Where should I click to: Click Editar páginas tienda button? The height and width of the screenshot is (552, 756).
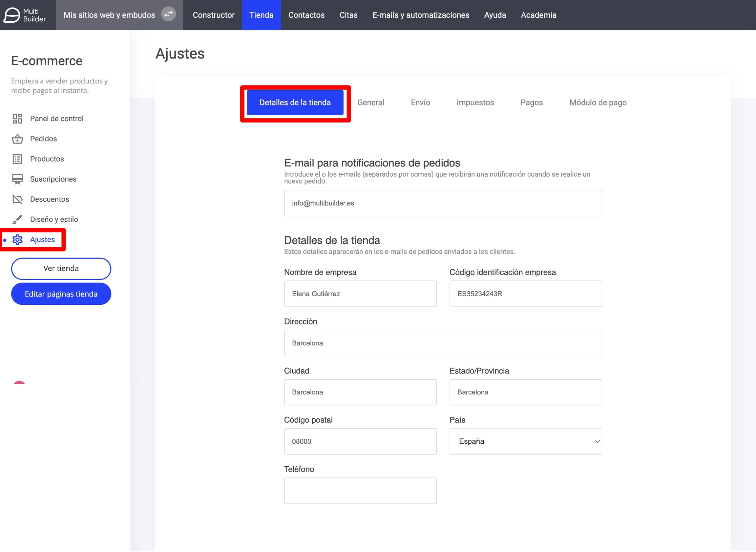pos(61,294)
